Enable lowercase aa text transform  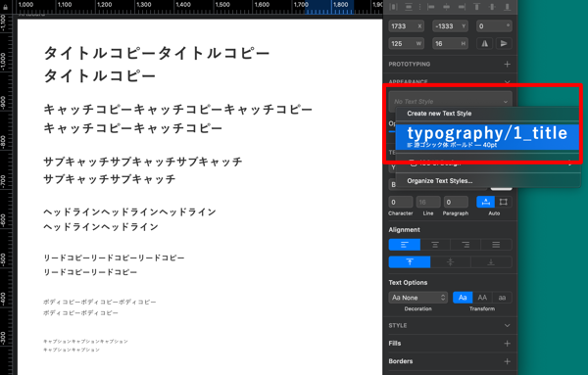click(x=502, y=298)
